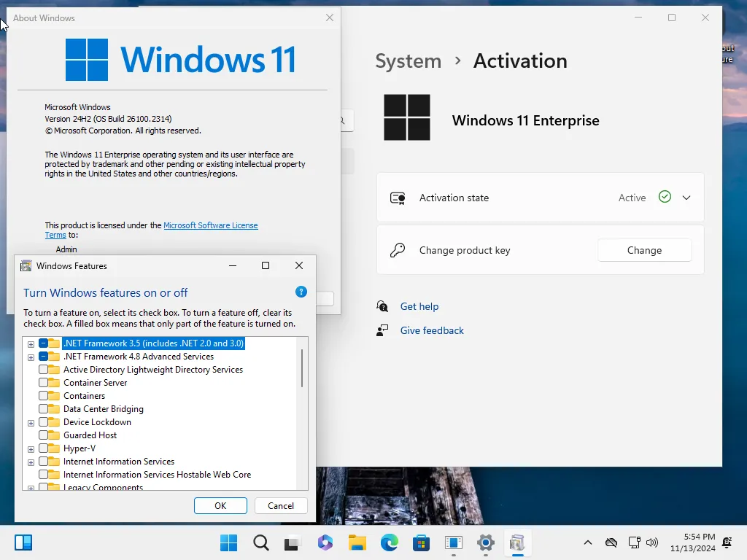The height and width of the screenshot is (560, 747).
Task: Open the Windows Start menu
Action: (228, 542)
